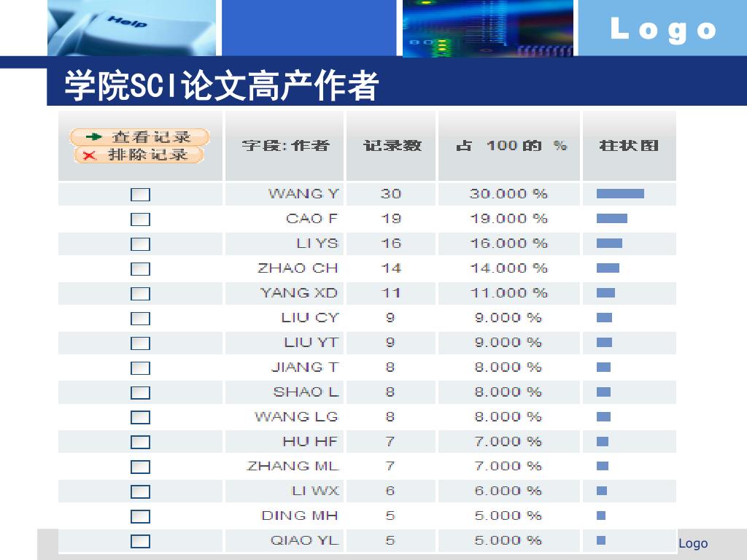The width and height of the screenshot is (747, 560).
Task: Click author name LIU YT
Action: click(x=311, y=342)
